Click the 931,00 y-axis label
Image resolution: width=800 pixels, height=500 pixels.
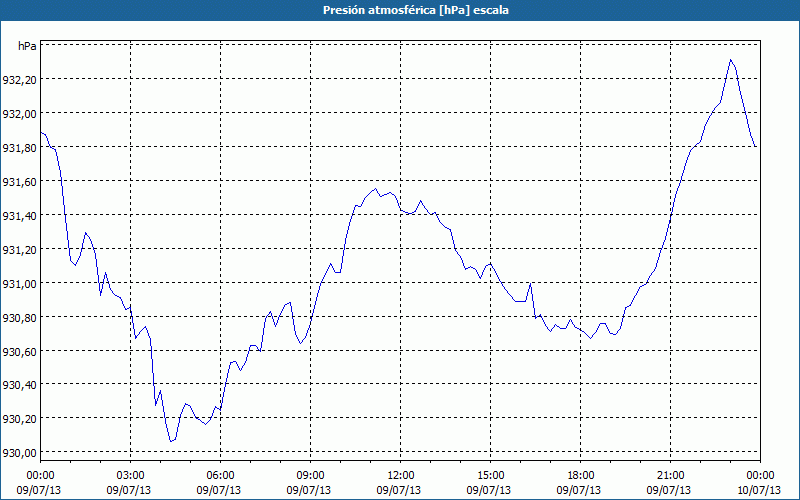tap(19, 283)
